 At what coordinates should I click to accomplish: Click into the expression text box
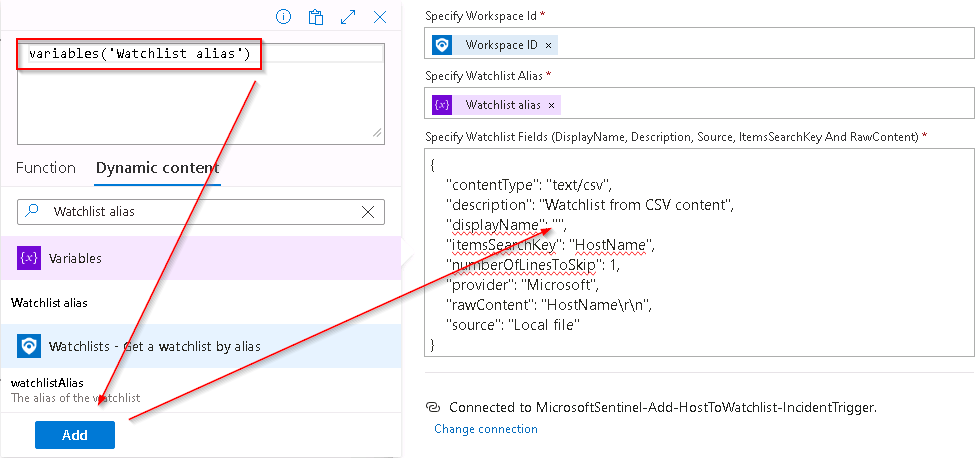click(x=201, y=94)
